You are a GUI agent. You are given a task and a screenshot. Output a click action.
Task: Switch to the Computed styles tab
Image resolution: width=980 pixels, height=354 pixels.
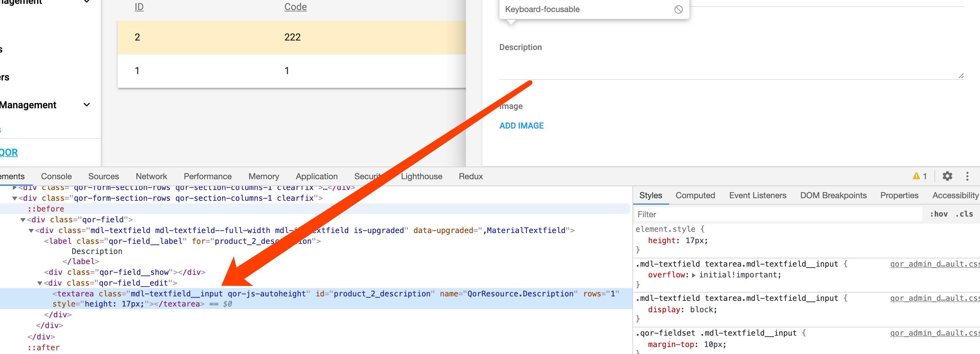coord(695,195)
